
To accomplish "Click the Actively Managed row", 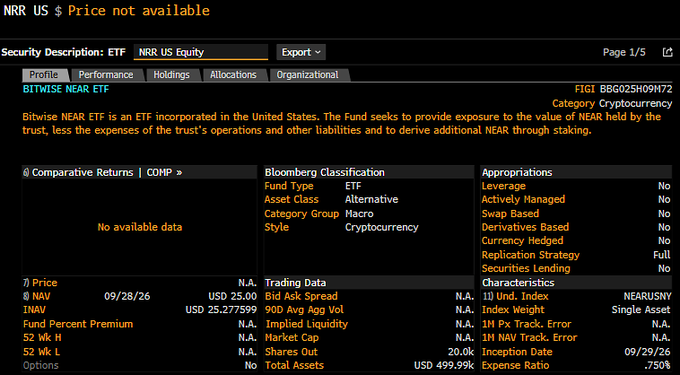I will click(576, 200).
